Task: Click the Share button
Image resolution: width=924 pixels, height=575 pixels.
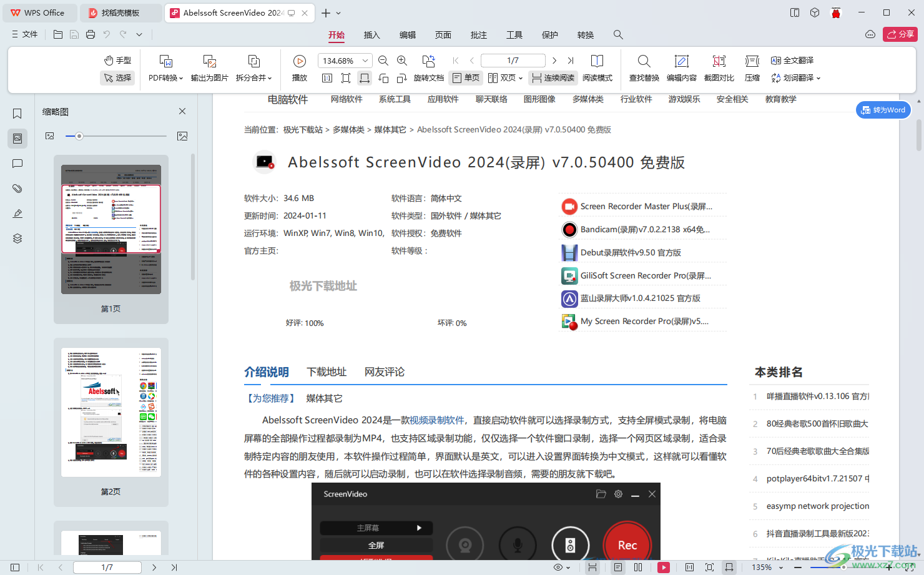Action: [x=900, y=34]
